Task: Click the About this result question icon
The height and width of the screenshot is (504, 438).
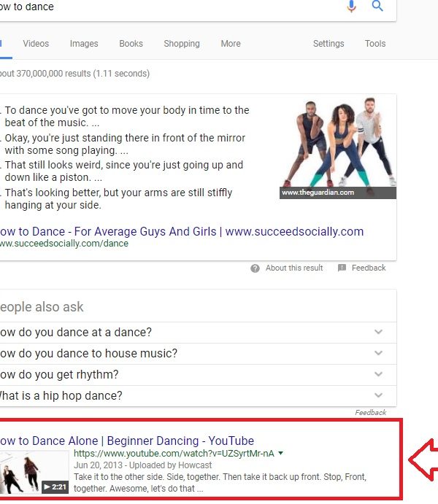Action: tap(255, 268)
